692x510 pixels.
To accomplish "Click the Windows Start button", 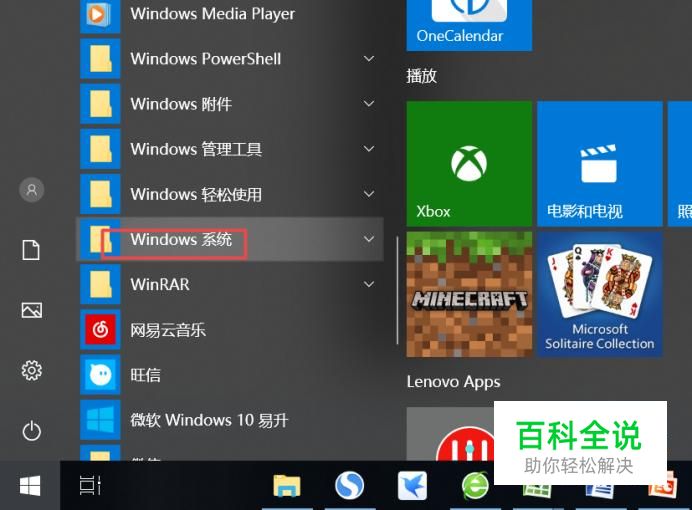I will tap(30, 485).
